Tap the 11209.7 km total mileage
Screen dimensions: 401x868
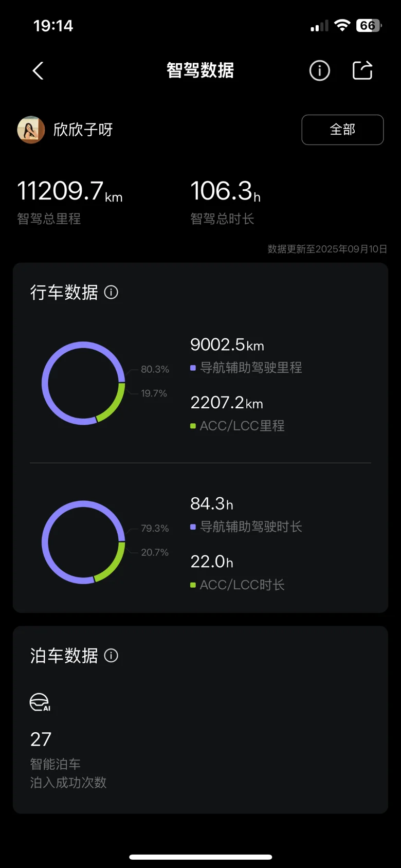coord(70,191)
